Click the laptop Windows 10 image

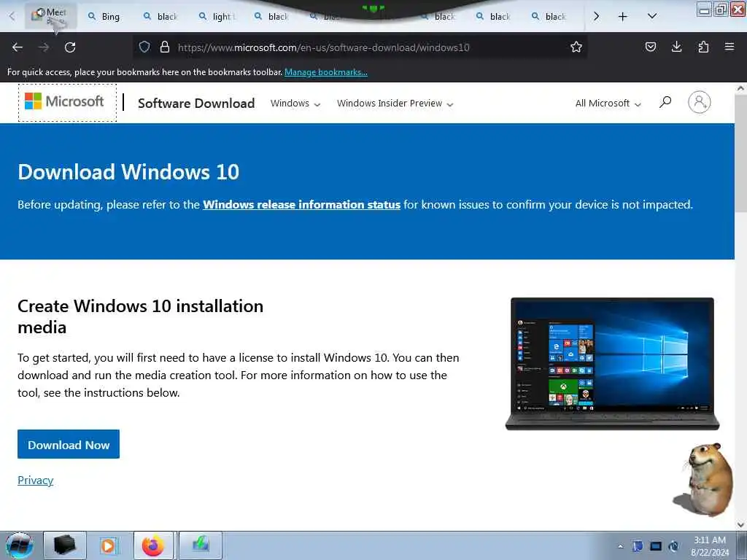[x=612, y=364]
